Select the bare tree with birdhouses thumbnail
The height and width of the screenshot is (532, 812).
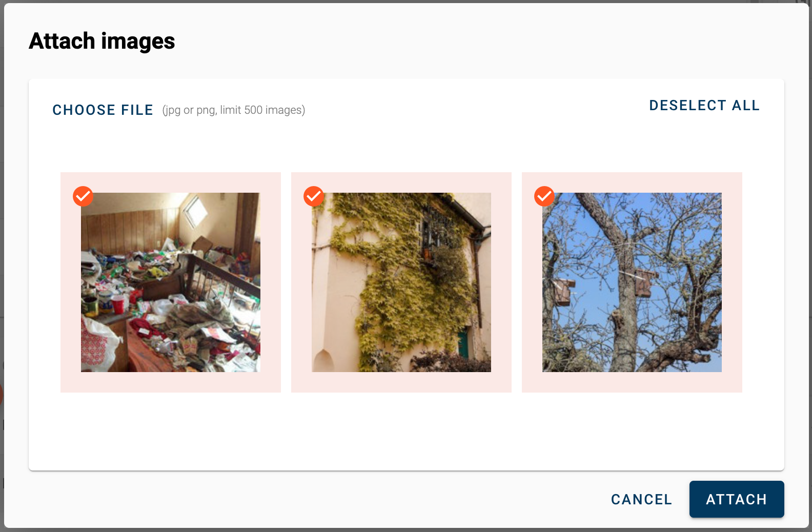(x=632, y=282)
